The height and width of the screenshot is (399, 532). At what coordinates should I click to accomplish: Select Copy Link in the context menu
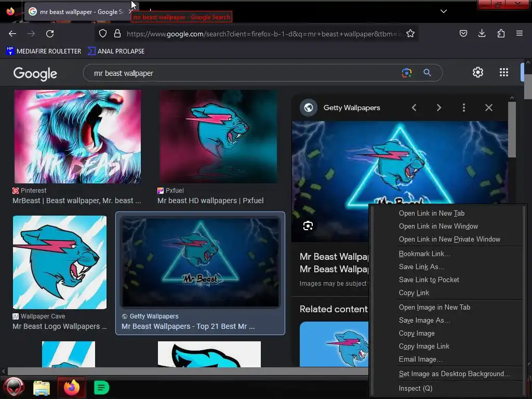414,293
